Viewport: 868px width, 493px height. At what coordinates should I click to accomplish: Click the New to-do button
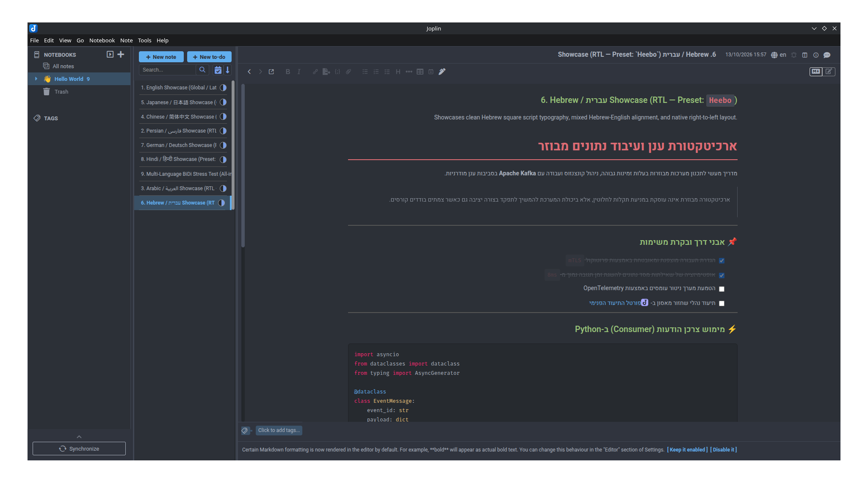[209, 57]
